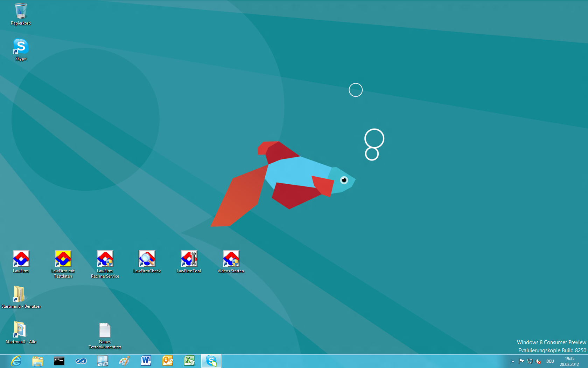Select the LawFirmCheck desktop icon
Screen dimensions: 588x368
pos(147,259)
